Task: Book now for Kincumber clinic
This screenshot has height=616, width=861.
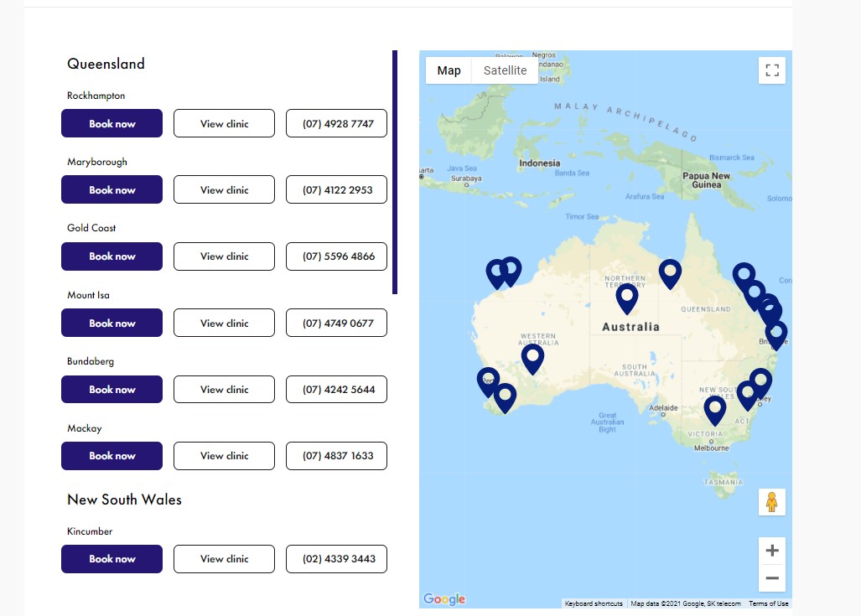Action: [x=112, y=559]
